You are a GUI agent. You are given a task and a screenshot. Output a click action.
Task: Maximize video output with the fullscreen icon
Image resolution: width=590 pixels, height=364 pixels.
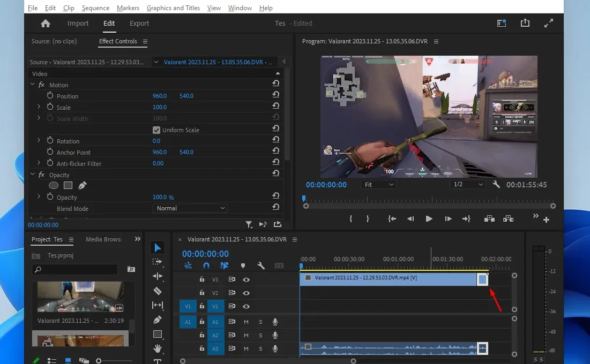pyautogui.click(x=549, y=24)
